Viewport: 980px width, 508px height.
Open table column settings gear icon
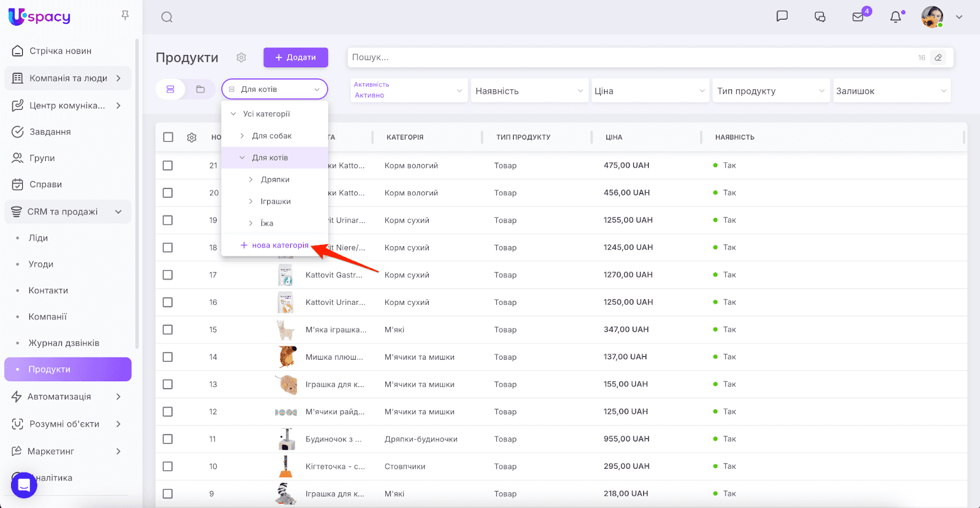pyautogui.click(x=192, y=138)
